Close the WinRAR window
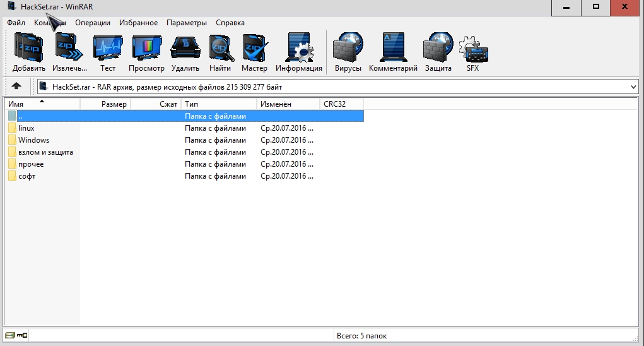 (x=625, y=8)
